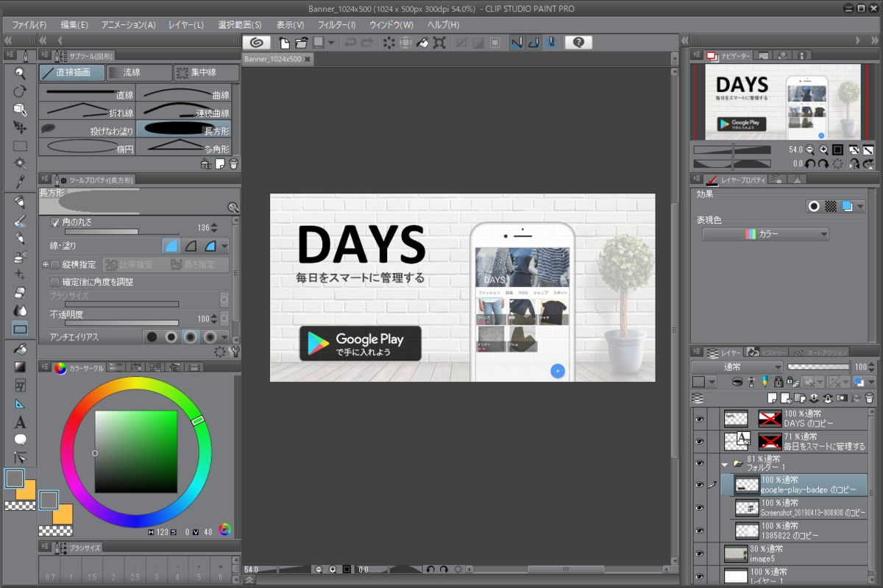
Task: Open the フィルター(I) menu
Action: tap(337, 24)
